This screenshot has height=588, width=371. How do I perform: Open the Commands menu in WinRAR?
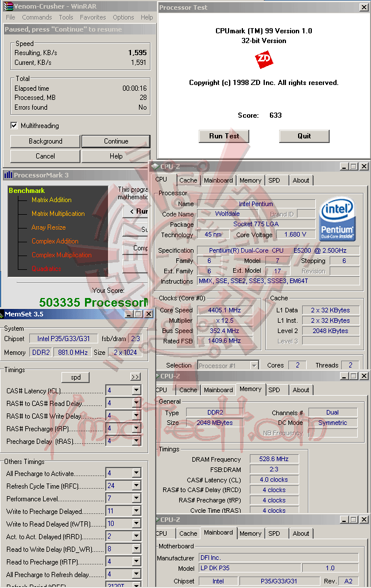coord(37,17)
